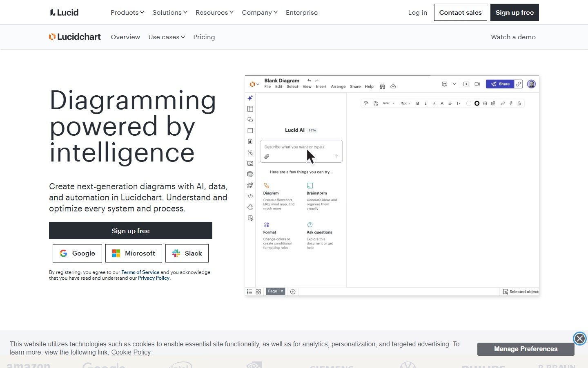This screenshot has width=588, height=368.
Task: Click the paperclip attach icon in Lucid AI
Action: click(x=267, y=156)
